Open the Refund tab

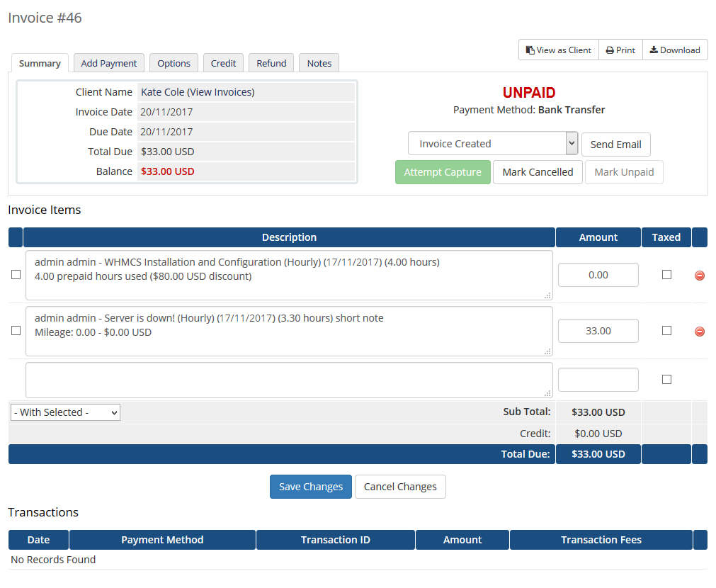[x=271, y=63]
